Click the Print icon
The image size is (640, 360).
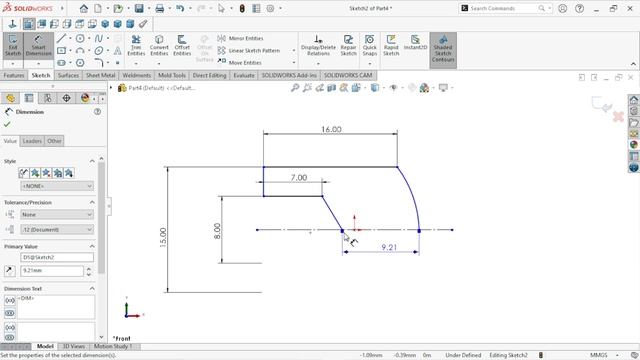(160, 8)
